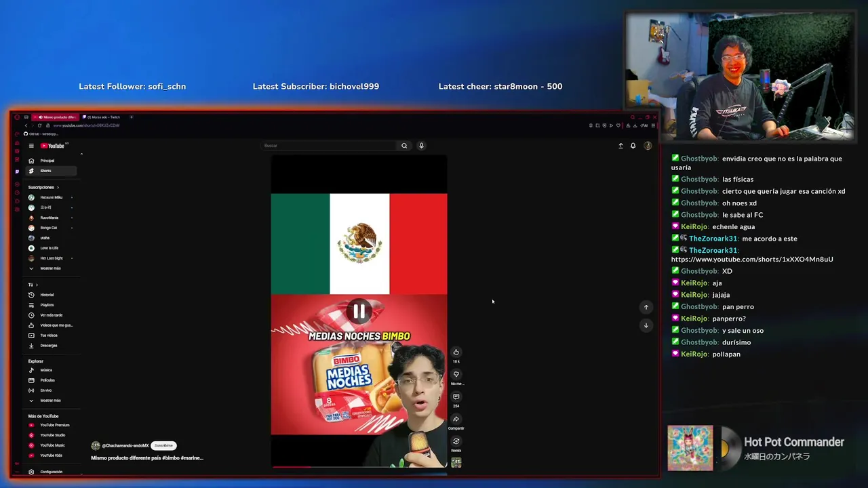Pause the playing Short video
The height and width of the screenshot is (488, 868).
click(359, 311)
